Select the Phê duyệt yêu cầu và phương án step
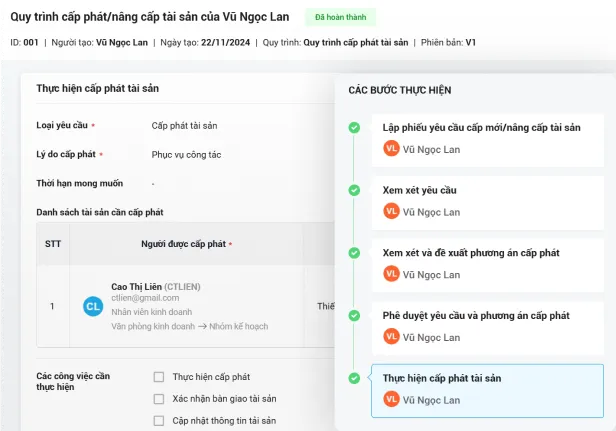Image resolution: width=616 pixels, height=431 pixels. coord(476,315)
